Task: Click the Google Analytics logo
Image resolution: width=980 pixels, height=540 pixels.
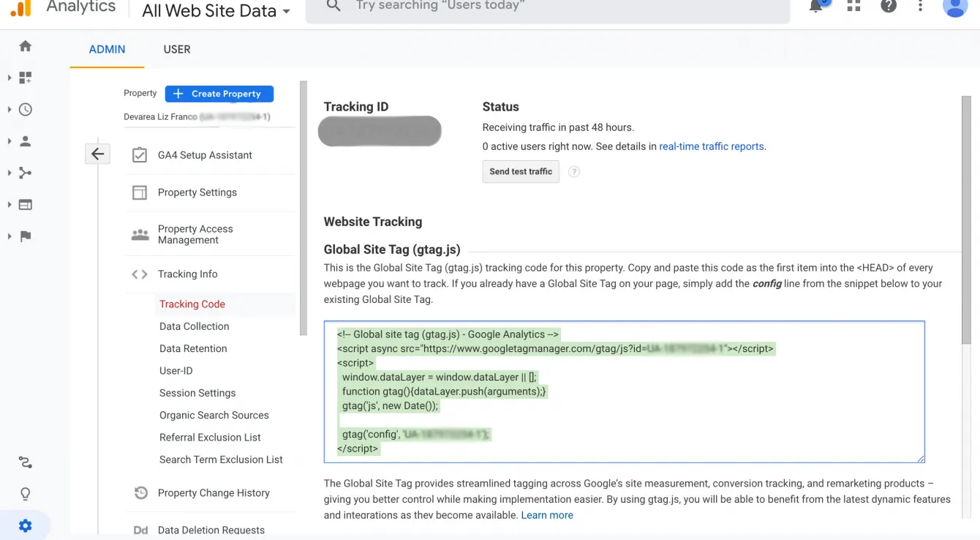Action: tap(20, 8)
